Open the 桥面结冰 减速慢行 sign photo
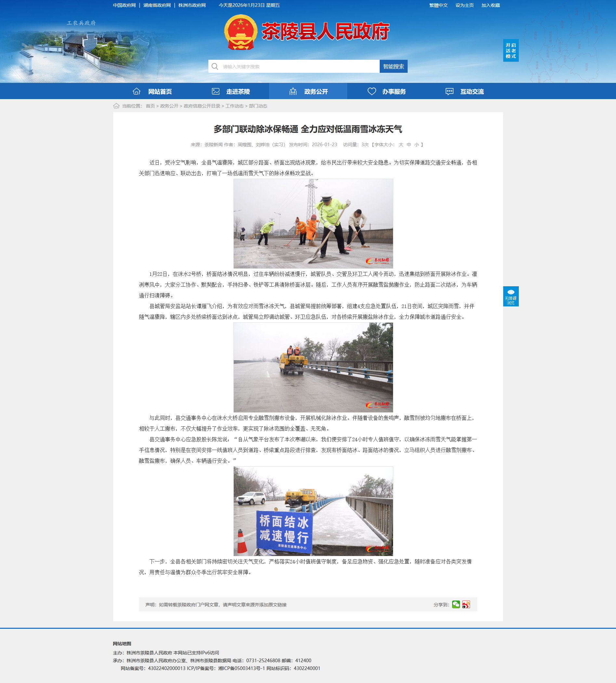Screen dimensions: 616x683 point(313,511)
